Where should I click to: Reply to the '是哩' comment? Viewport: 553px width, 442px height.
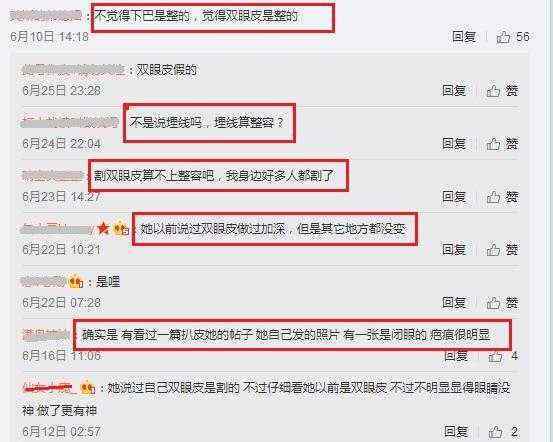click(x=454, y=302)
